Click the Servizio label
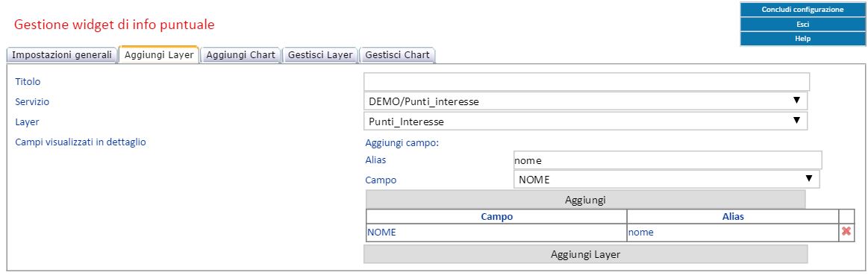The width and height of the screenshot is (868, 278). [32, 101]
